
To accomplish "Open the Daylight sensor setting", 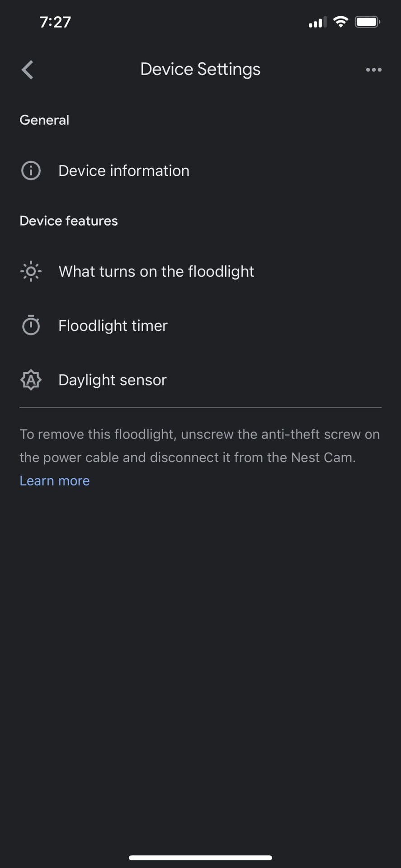I will click(113, 380).
